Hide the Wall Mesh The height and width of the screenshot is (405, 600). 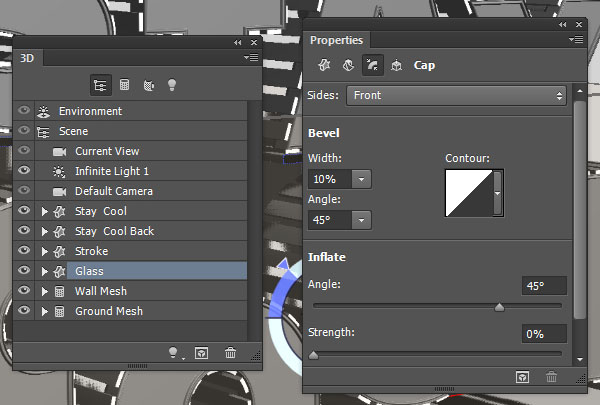(x=24, y=290)
